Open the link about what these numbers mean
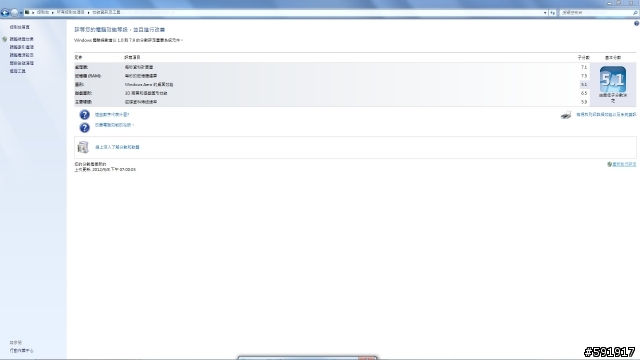 [112, 115]
